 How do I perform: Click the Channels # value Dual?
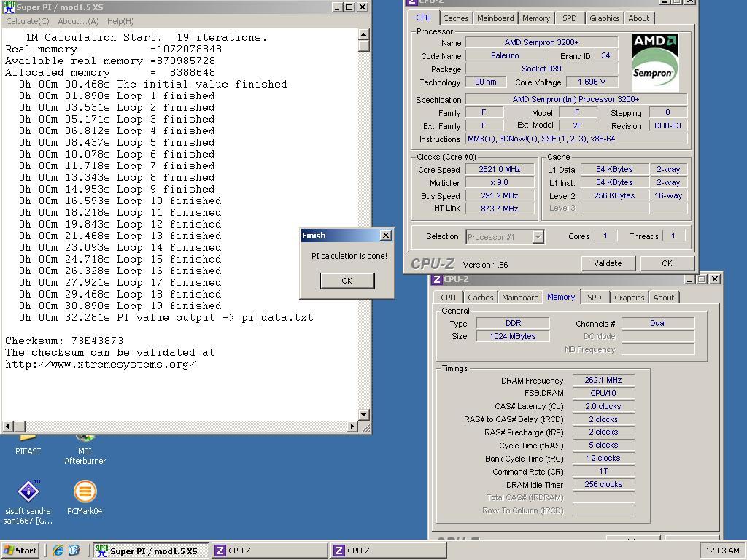(658, 323)
